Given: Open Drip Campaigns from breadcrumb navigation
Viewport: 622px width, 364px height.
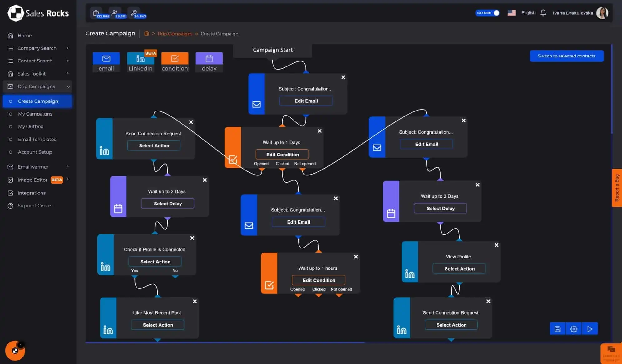Looking at the screenshot, I should 175,34.
